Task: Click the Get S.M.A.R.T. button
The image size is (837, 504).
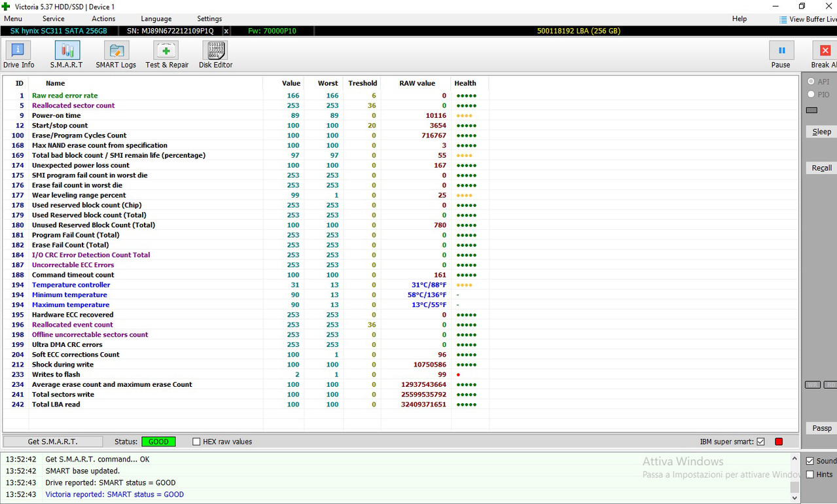Action: [52, 442]
